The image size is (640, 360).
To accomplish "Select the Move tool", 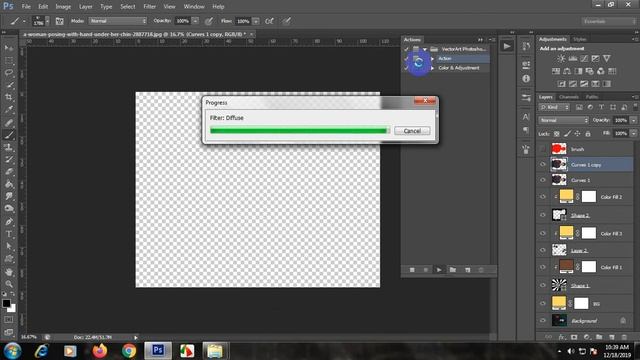I will [x=9, y=48].
